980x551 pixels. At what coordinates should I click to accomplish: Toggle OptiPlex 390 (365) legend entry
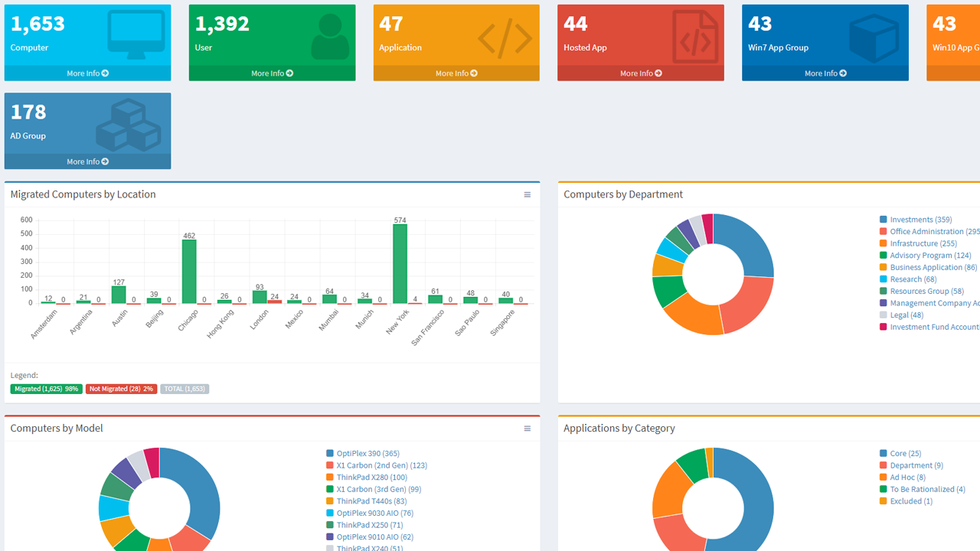pos(363,454)
